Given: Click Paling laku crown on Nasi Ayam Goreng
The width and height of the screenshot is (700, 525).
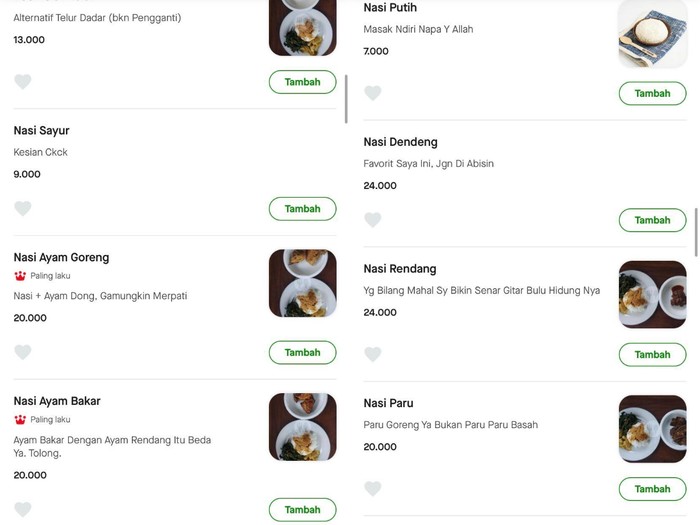Looking at the screenshot, I should (x=20, y=276).
